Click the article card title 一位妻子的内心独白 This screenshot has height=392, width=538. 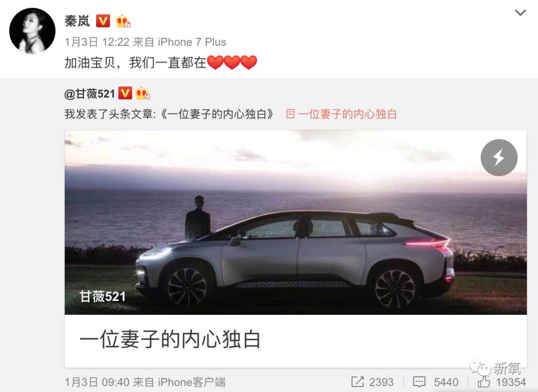click(170, 340)
